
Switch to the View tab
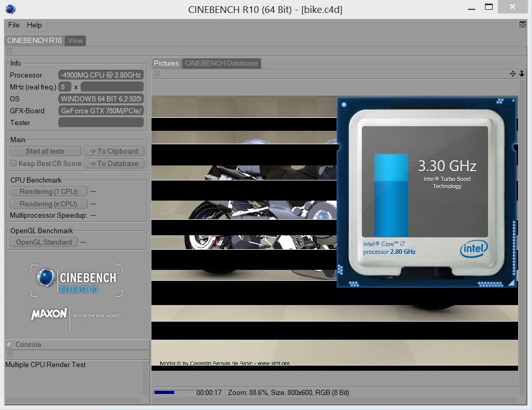click(x=75, y=40)
